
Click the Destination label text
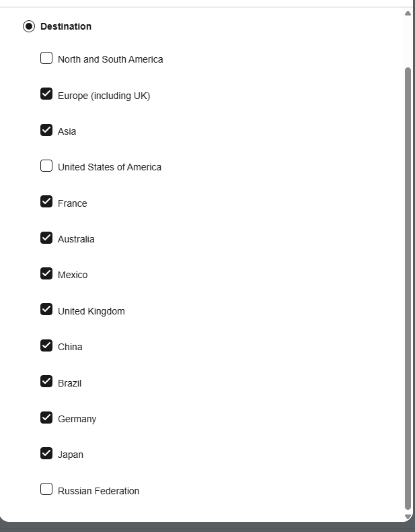point(66,26)
